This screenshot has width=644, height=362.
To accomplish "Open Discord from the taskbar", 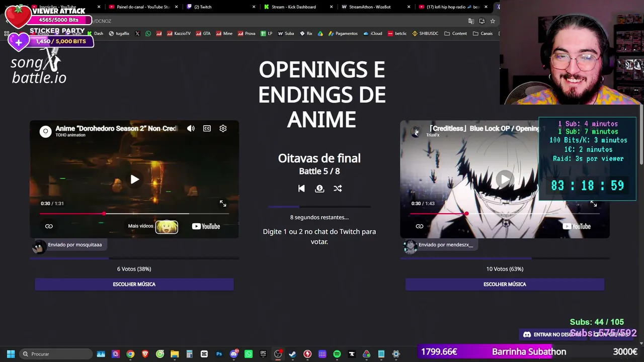I will [233, 354].
